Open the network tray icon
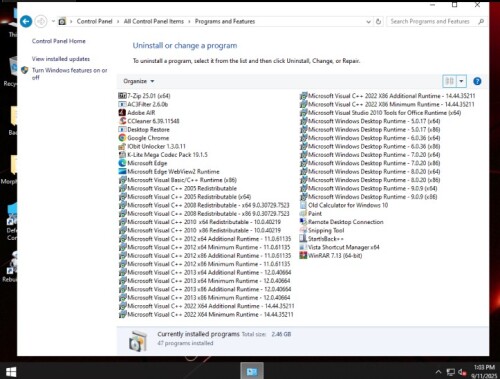Image resolution: width=500 pixels, height=379 pixels. [x=451, y=372]
